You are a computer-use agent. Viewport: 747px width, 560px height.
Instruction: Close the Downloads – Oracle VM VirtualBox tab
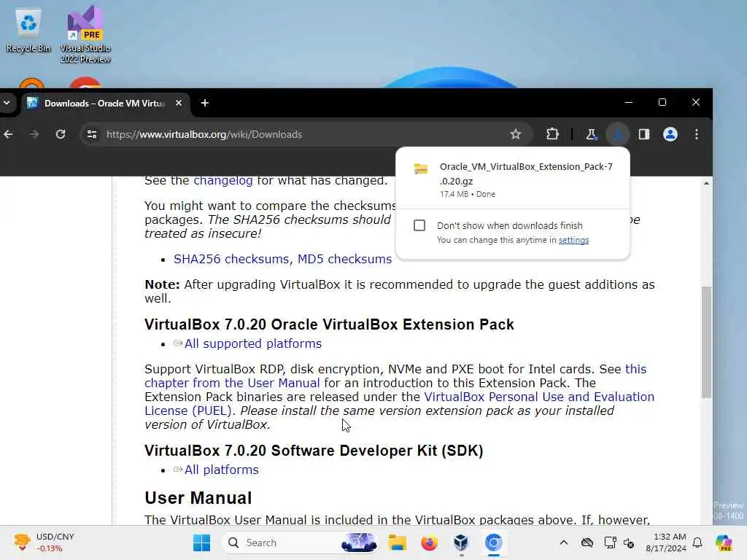179,103
